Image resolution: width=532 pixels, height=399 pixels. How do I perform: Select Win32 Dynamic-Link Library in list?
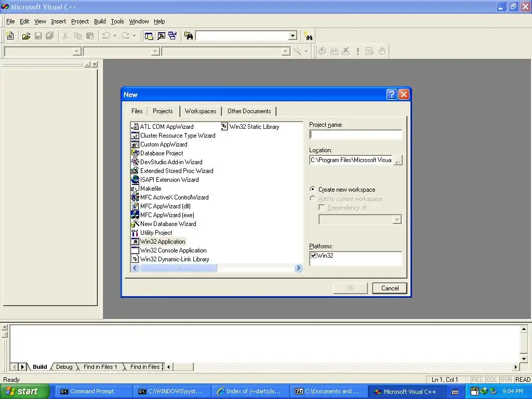pos(170,259)
